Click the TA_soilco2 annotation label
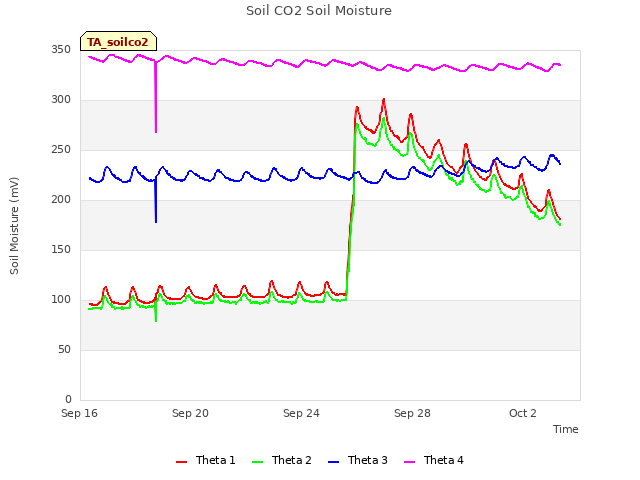Screen dimensions: 640x480 click(x=118, y=42)
